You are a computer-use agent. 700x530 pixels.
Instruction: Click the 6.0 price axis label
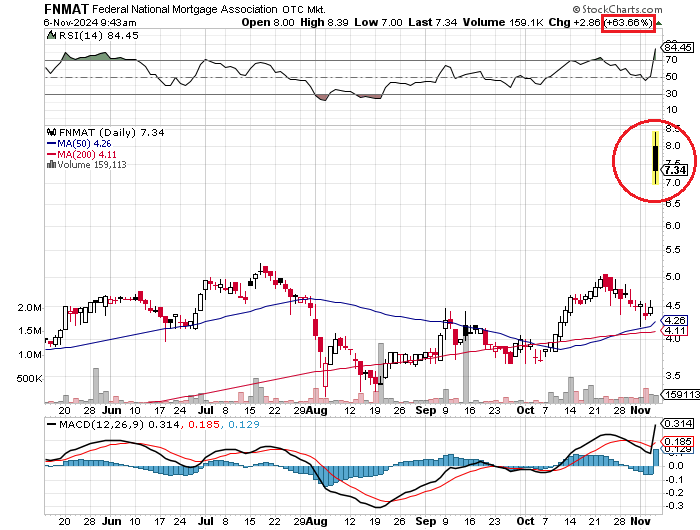[673, 225]
